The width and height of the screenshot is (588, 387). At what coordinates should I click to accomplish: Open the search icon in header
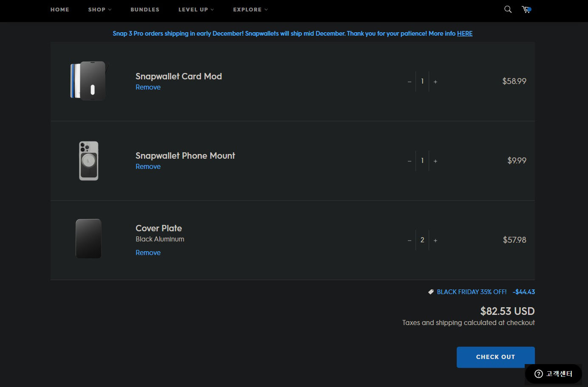tap(508, 9)
